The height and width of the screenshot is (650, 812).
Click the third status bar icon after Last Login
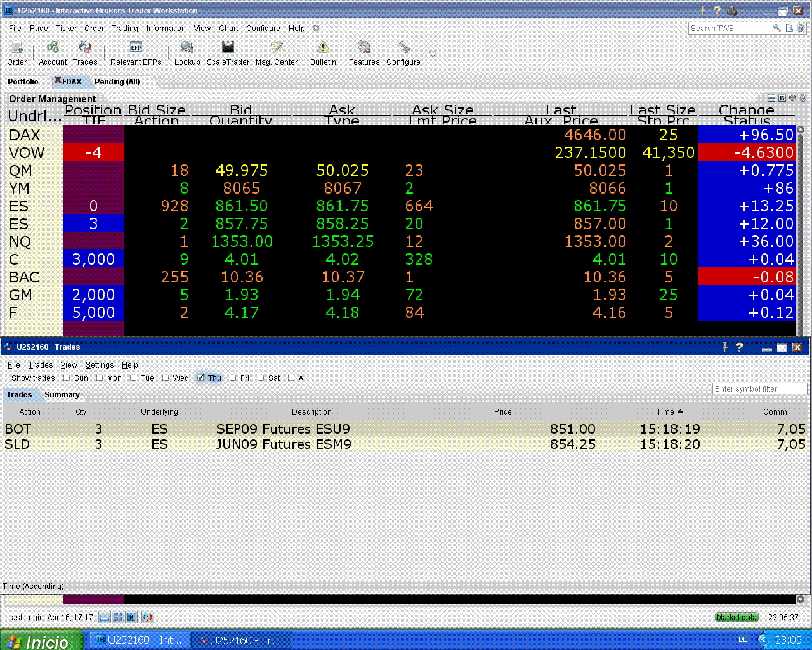tap(131, 617)
